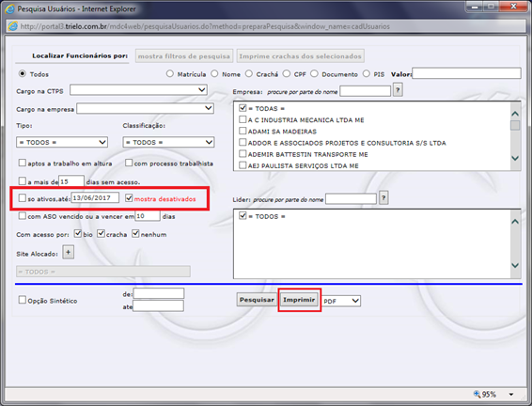532x406 pixels.
Task: Select the Crachá radio button
Action: [x=249, y=73]
